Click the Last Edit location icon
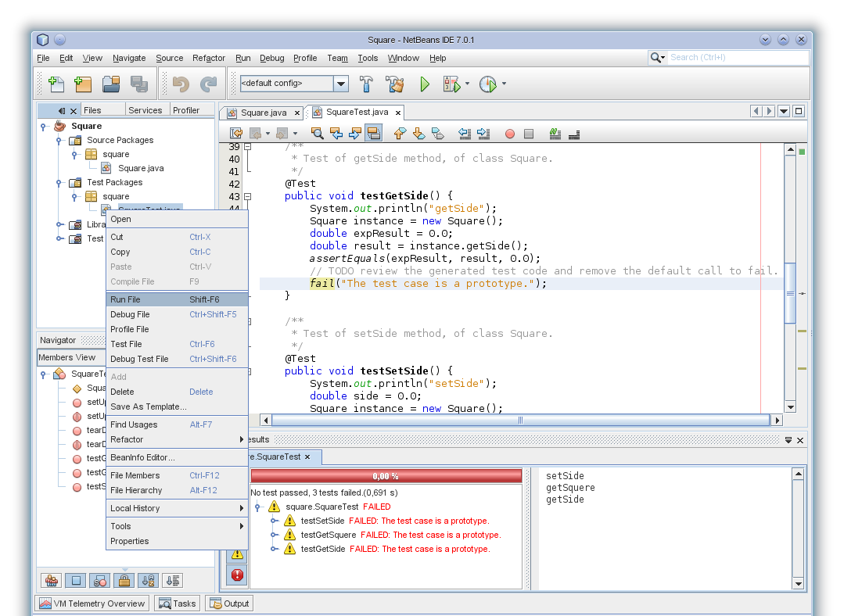 coord(235,134)
